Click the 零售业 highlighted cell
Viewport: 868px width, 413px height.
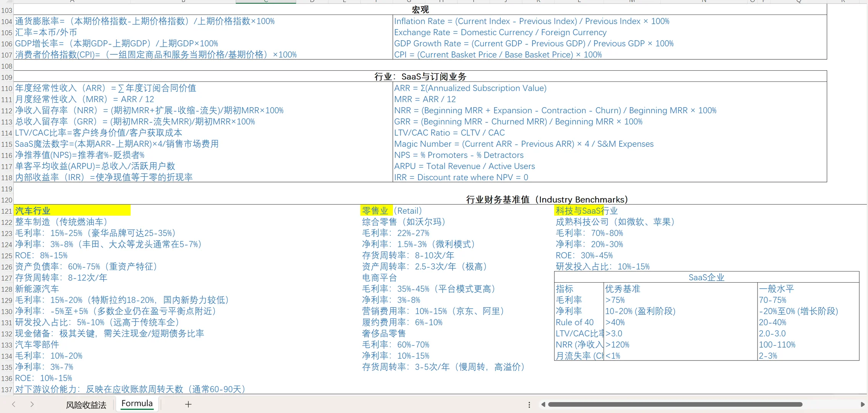click(375, 211)
